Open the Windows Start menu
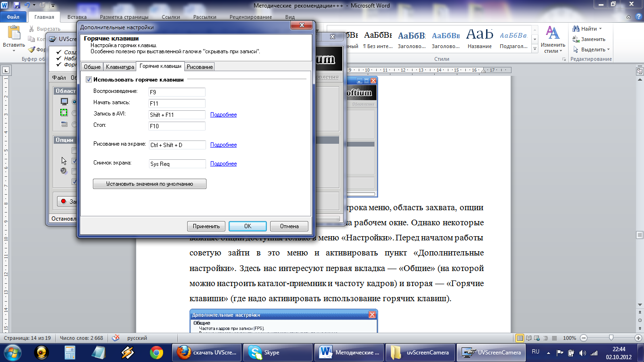644x362 pixels. tap(12, 352)
